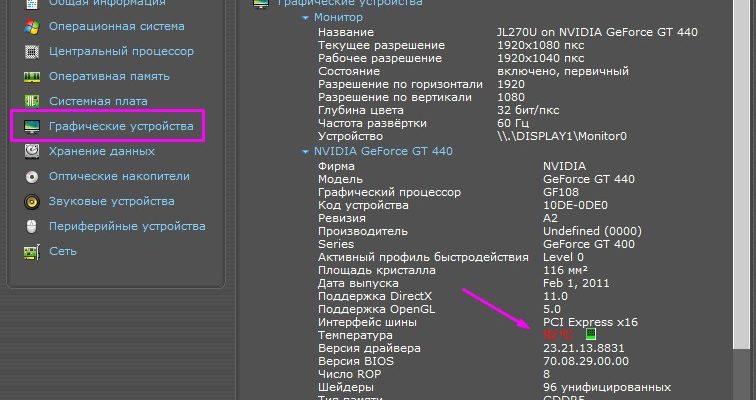Select the Модель value GeForce GT 440
This screenshot has height=400, width=756.
point(589,179)
